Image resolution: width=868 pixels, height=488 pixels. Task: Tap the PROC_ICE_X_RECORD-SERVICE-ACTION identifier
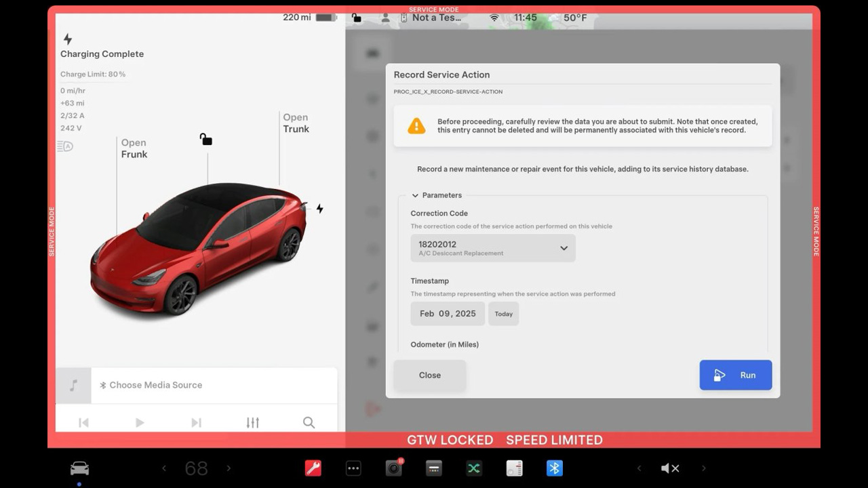point(448,91)
